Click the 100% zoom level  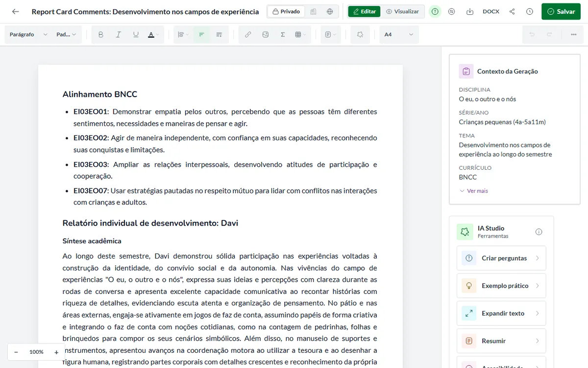(36, 352)
